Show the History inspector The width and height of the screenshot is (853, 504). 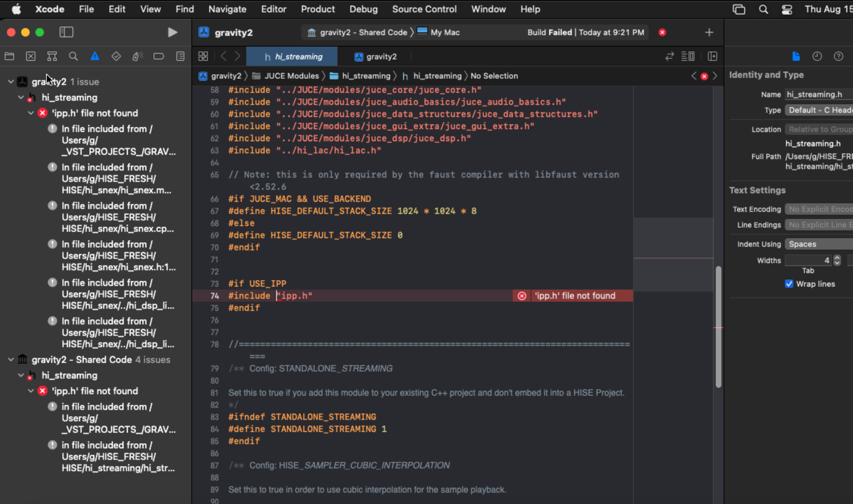pos(817,57)
